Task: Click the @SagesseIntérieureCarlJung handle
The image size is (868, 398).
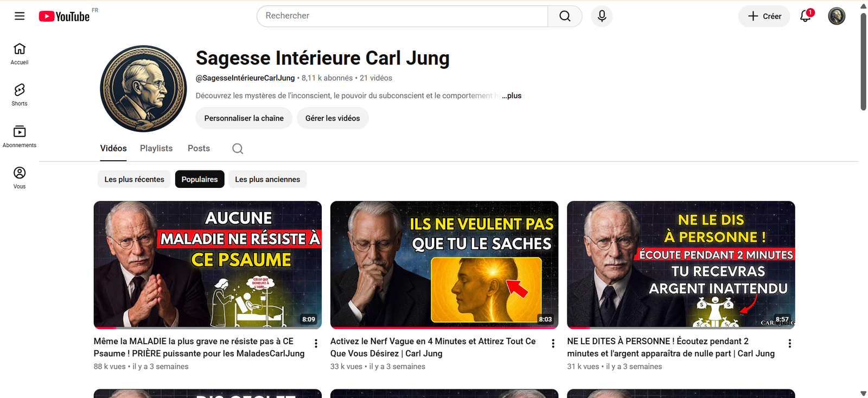Action: coord(245,78)
